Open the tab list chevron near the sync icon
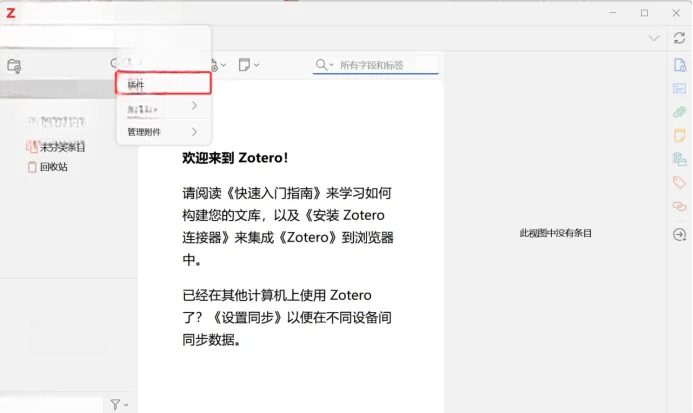Viewport: 693px width, 413px height. pos(654,38)
